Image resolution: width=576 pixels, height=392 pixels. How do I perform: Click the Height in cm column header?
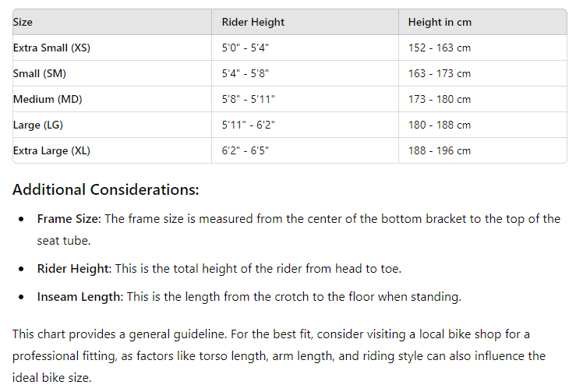(x=440, y=23)
